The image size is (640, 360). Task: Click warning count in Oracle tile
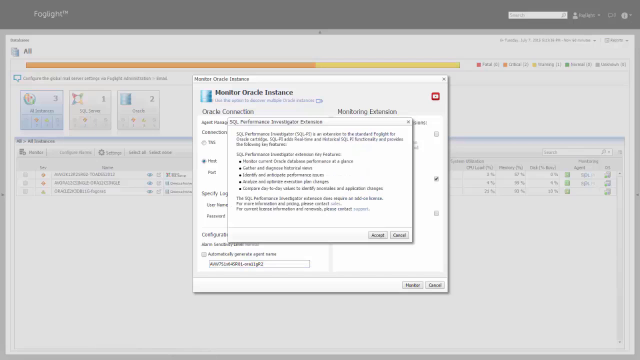coord(144,121)
